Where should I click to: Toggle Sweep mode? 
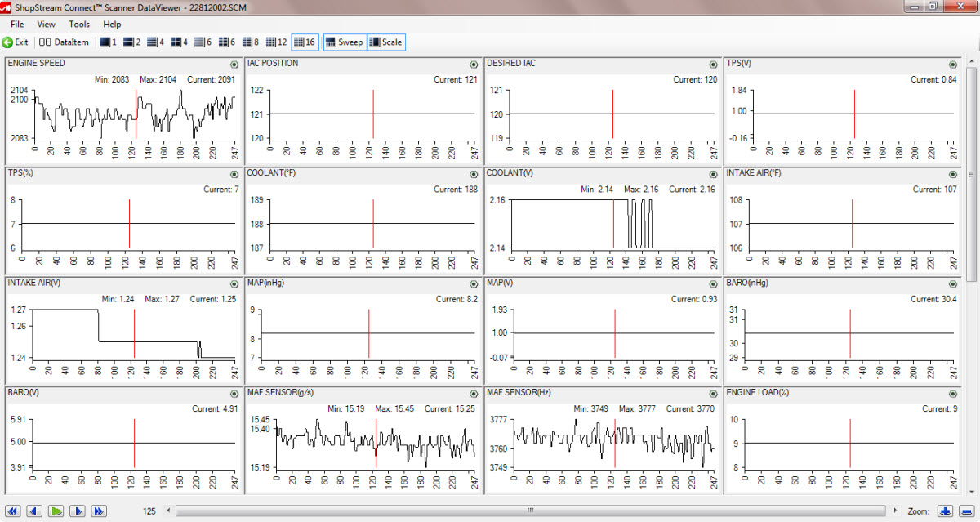(x=345, y=42)
